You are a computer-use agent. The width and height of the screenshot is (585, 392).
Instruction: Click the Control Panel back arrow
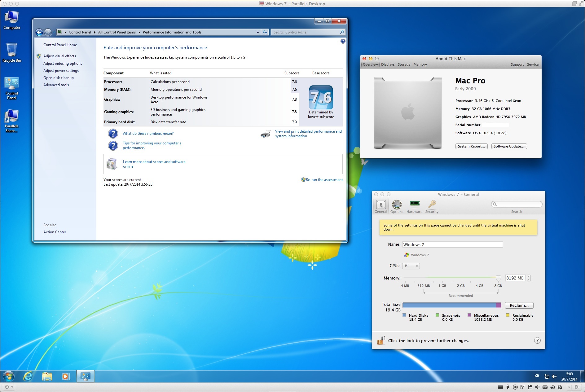[x=39, y=32]
